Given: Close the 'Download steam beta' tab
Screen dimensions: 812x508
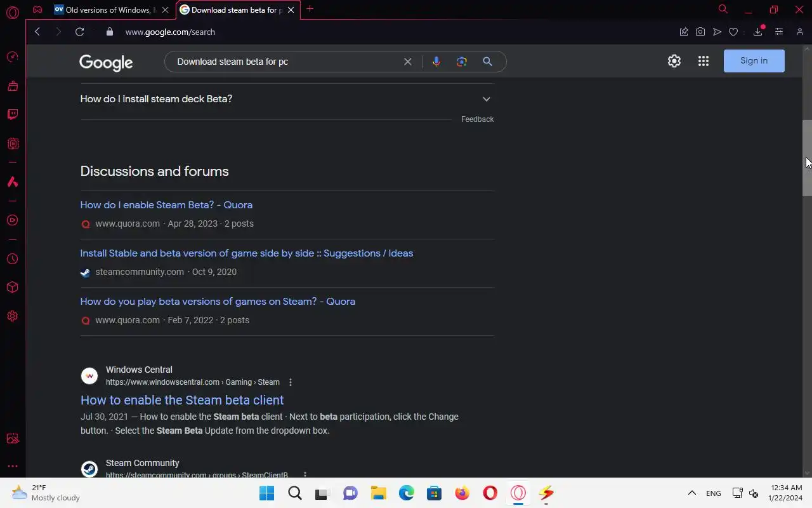Looking at the screenshot, I should point(291,10).
